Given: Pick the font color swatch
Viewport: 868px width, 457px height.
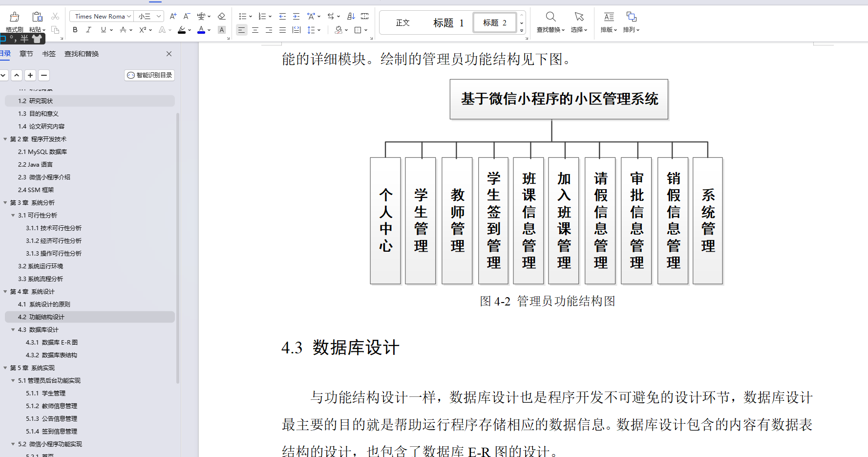Looking at the screenshot, I should pyautogui.click(x=200, y=30).
